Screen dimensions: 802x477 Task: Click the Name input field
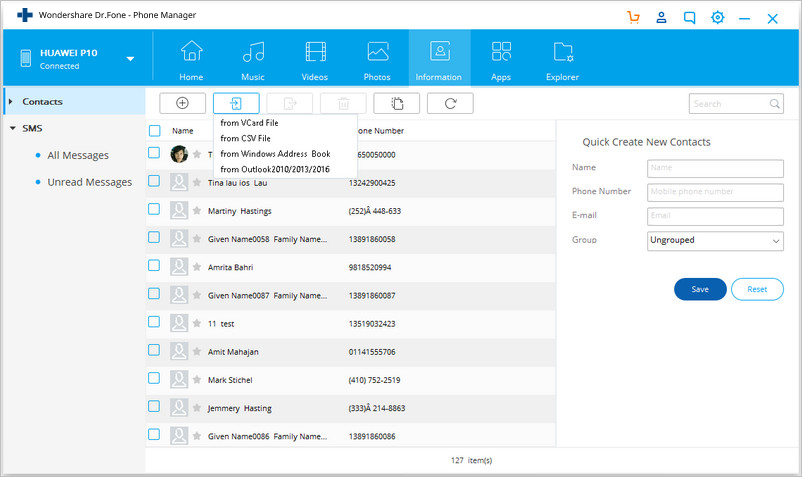(x=715, y=168)
